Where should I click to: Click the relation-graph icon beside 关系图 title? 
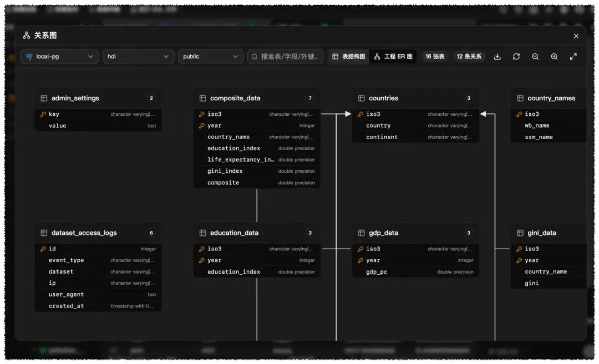point(27,35)
